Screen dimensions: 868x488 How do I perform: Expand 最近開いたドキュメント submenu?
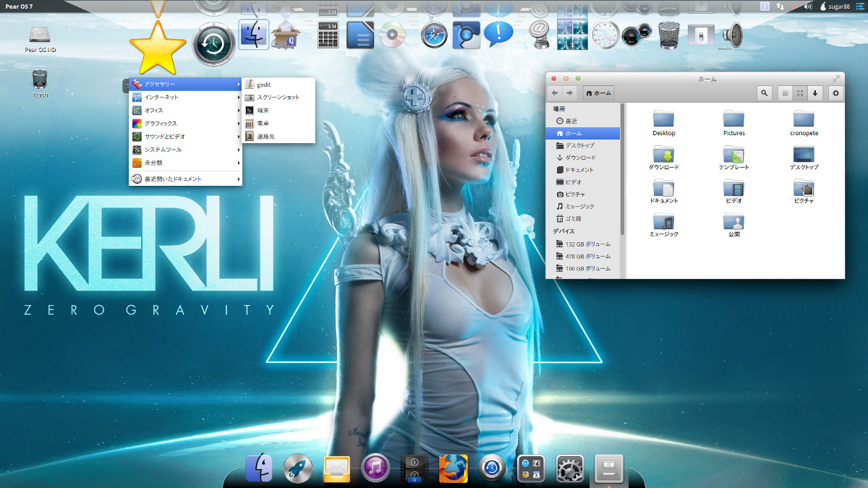pos(185,179)
